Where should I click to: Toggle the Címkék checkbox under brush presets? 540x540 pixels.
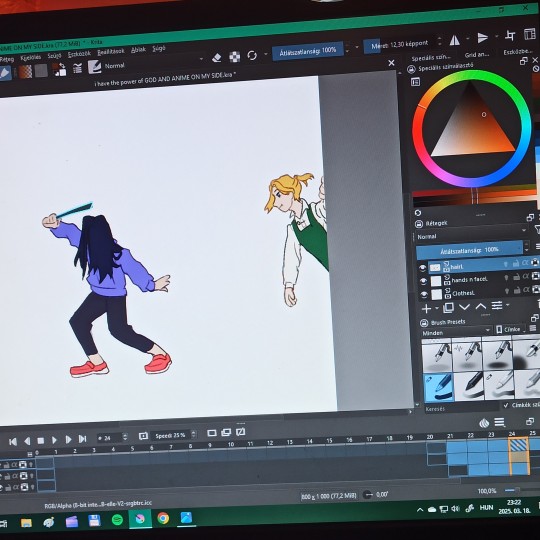click(x=506, y=405)
